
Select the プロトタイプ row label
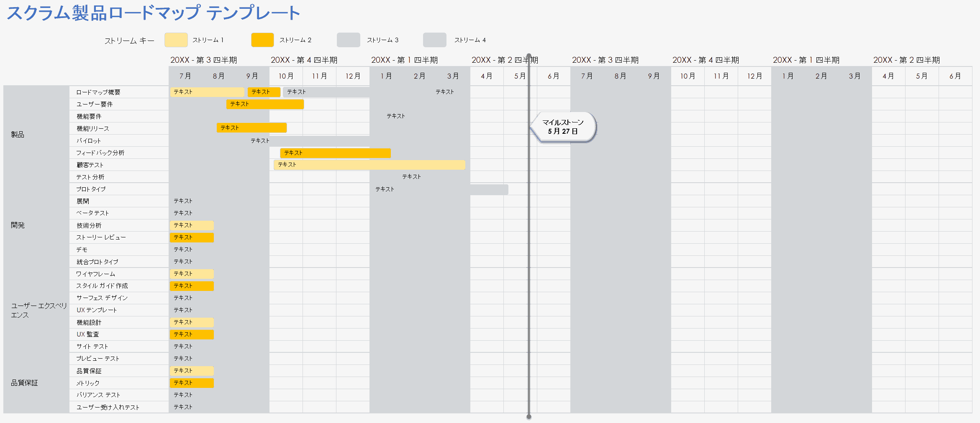click(x=91, y=189)
